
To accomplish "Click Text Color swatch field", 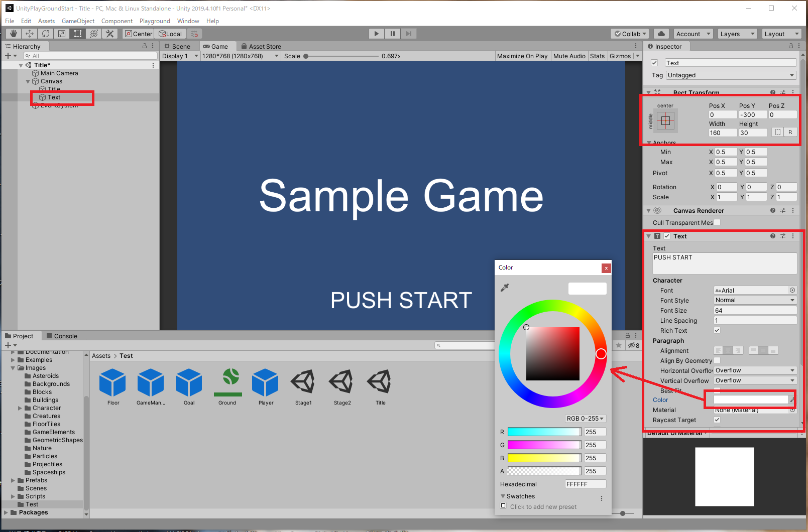I will (x=751, y=400).
